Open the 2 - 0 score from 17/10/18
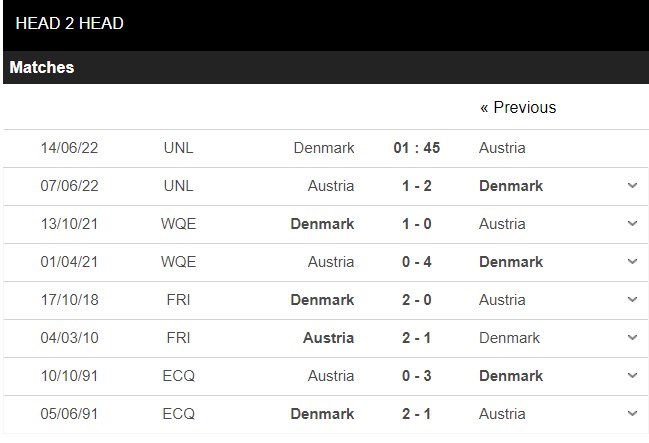Viewport: 649px width, 443px height. tap(417, 300)
